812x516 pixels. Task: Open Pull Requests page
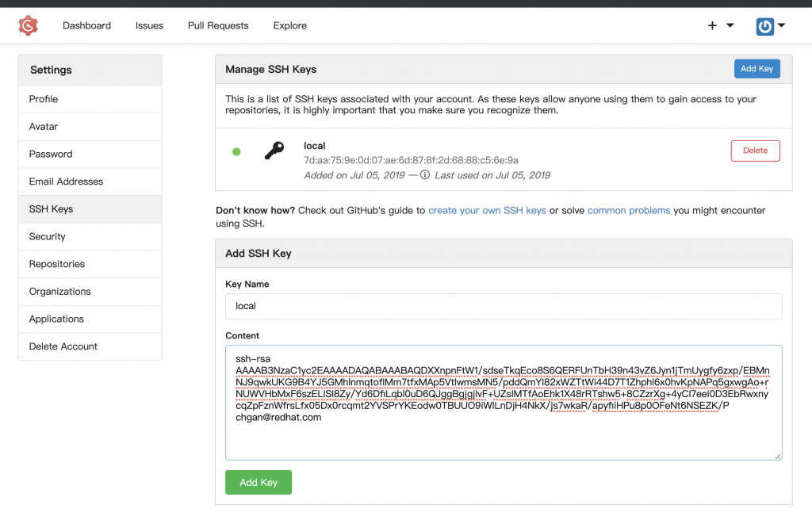coord(218,25)
